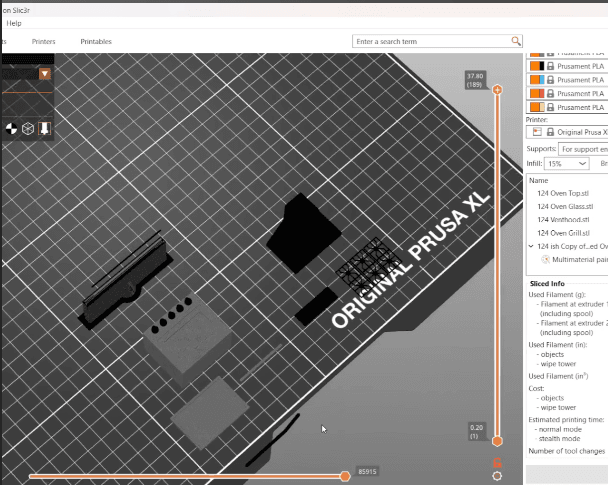Toggle the tool marker nozzle icon

[x=45, y=128]
